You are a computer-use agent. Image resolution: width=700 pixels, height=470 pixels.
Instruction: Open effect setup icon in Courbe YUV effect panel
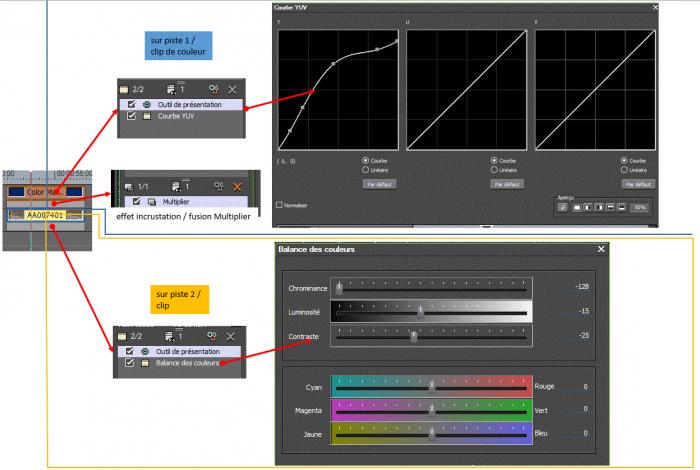click(214, 89)
